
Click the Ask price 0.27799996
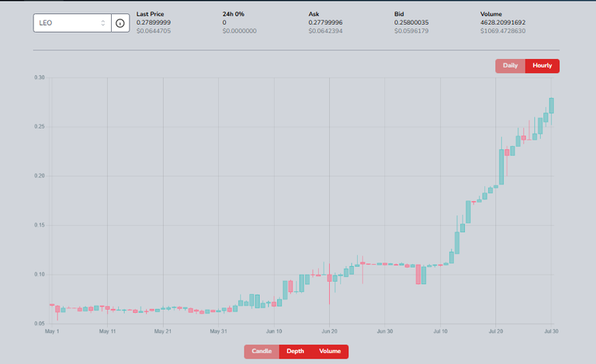pos(325,23)
